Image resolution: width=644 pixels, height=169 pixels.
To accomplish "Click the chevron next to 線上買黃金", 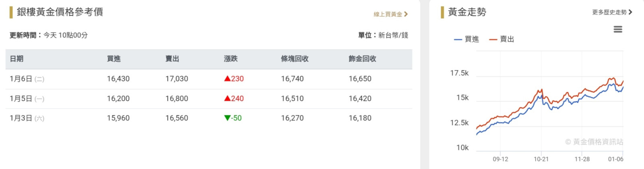I will (406, 14).
